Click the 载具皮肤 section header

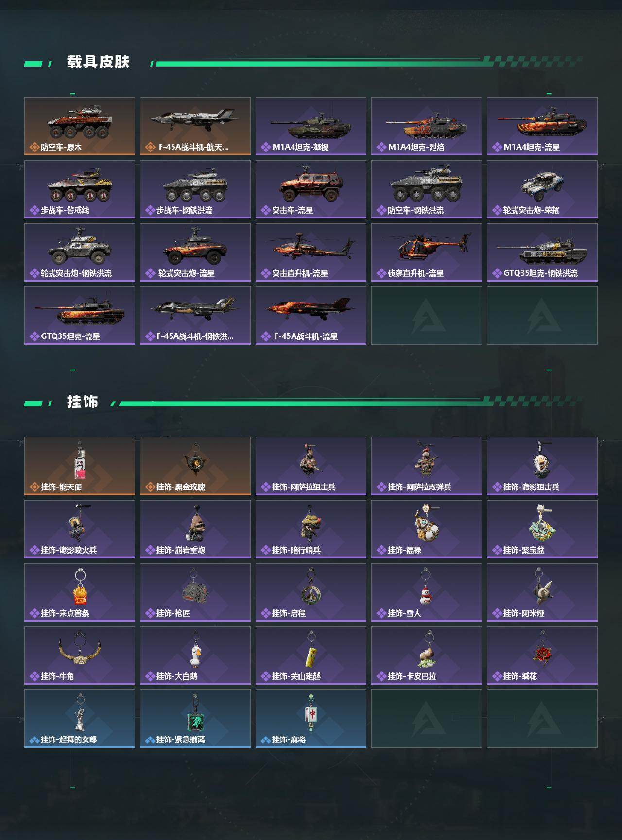click(x=98, y=62)
